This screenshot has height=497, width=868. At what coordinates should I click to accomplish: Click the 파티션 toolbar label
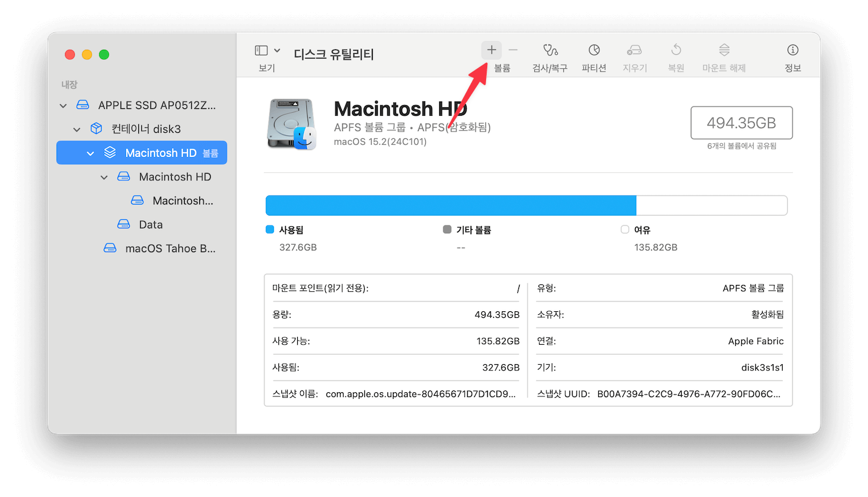pyautogui.click(x=594, y=68)
